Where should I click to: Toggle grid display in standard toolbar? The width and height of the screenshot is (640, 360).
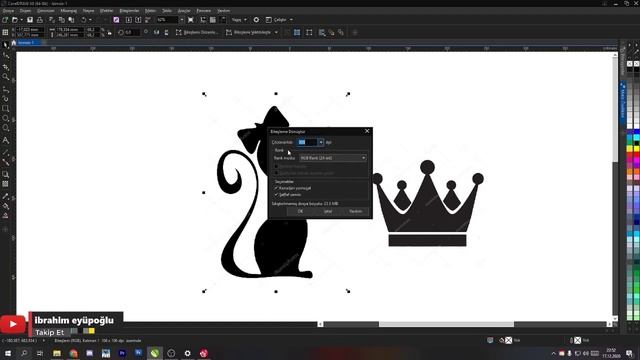click(213, 20)
